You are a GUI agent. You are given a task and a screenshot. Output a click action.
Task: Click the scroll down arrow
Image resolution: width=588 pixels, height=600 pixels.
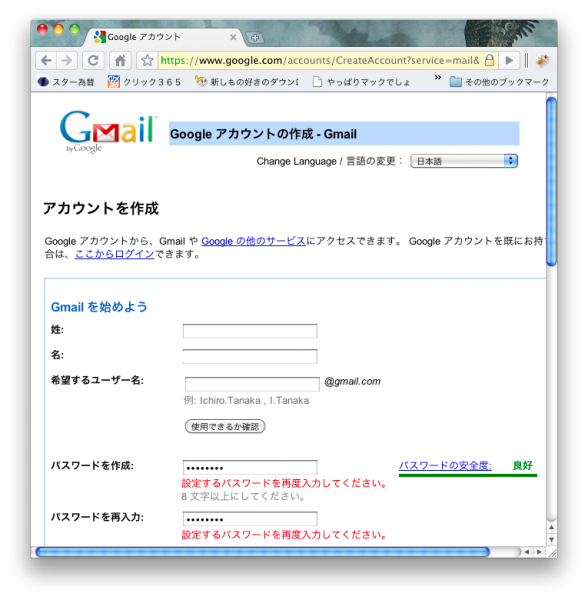551,540
